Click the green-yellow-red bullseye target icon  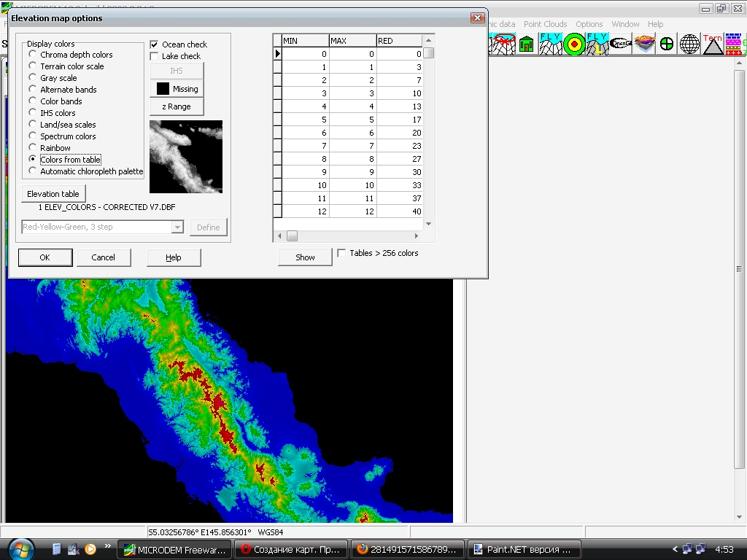tap(575, 44)
